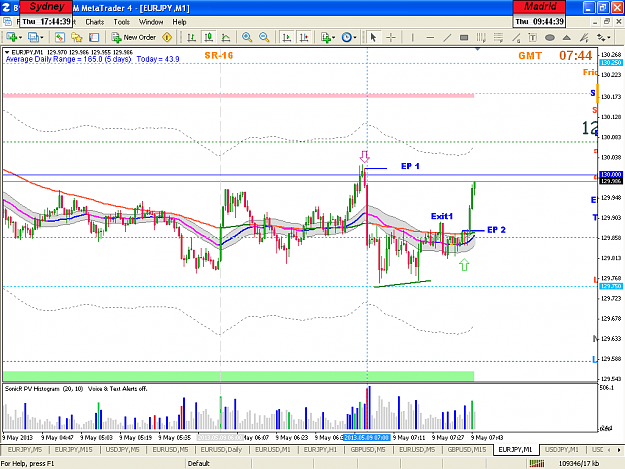Toggle Auto Scroll for chart
This screenshot has width=625, height=469.
click(287, 37)
